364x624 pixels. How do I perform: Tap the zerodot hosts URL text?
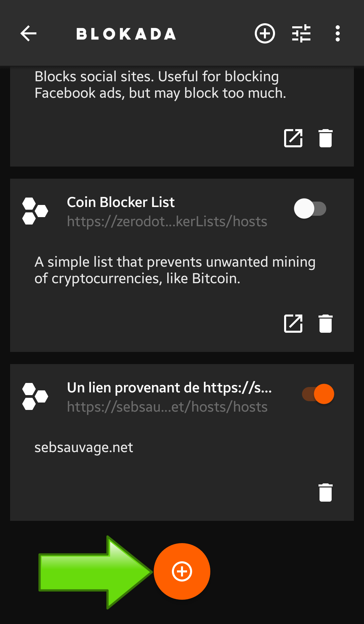[167, 221]
